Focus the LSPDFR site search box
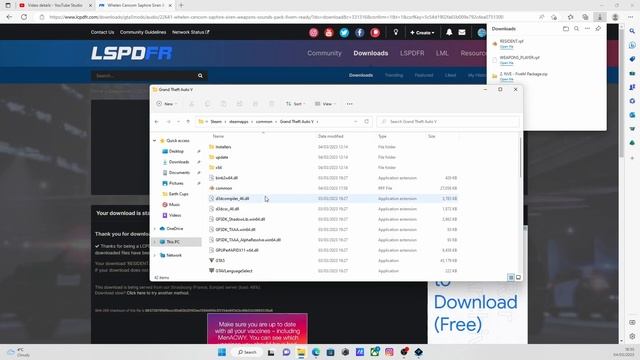The height and width of the screenshot is (360, 640). click(x=144, y=76)
